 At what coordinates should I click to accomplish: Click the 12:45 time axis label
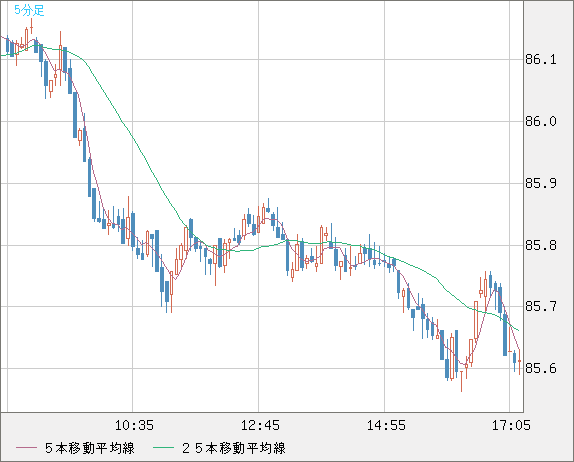coord(260,425)
